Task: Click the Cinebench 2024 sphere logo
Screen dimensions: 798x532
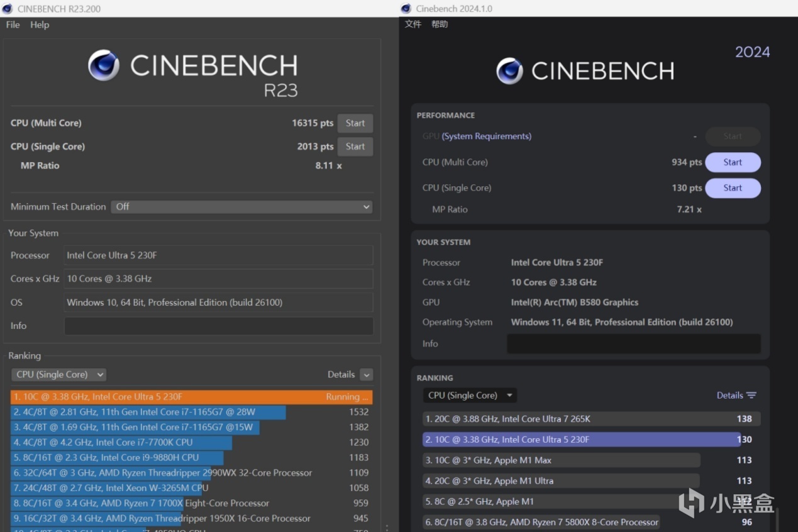Action: [x=509, y=71]
